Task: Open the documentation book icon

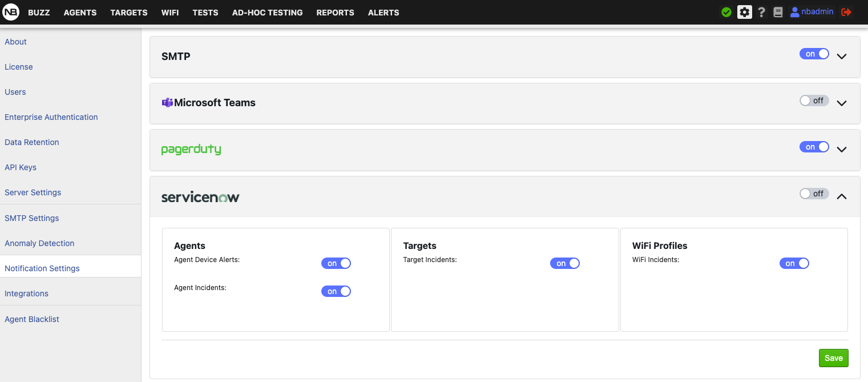Action: (x=778, y=12)
